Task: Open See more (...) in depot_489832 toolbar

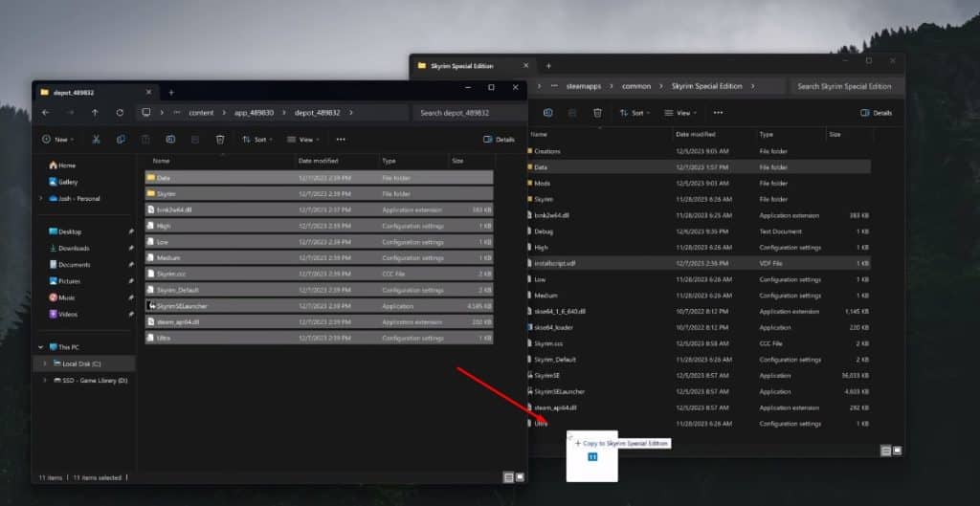Action: [341, 140]
